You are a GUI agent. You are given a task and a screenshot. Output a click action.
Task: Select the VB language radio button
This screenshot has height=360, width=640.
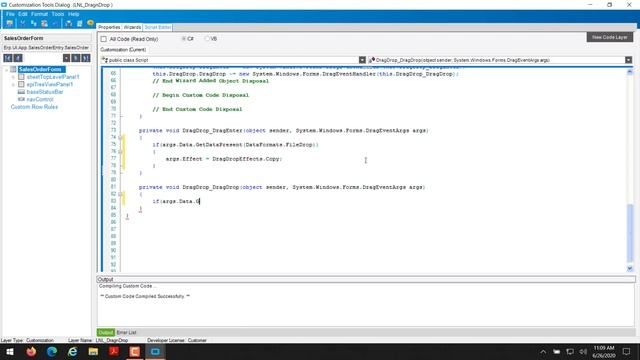pos(207,39)
